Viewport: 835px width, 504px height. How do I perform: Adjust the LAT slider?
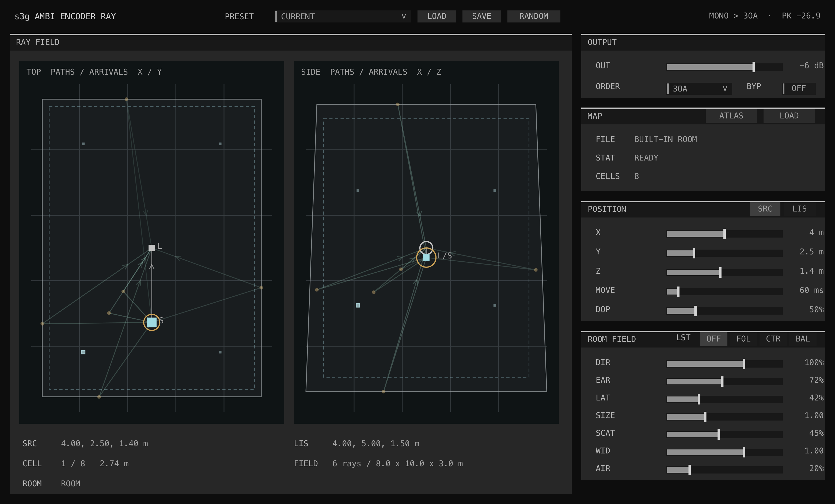[724, 399]
